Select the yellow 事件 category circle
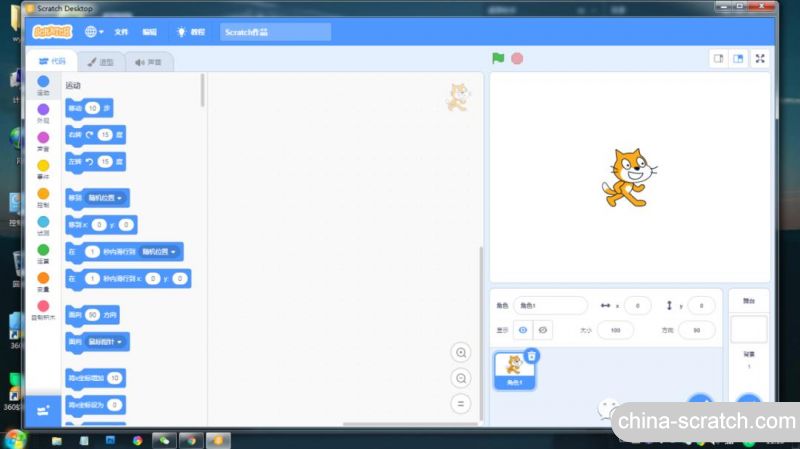Image resolution: width=800 pixels, height=449 pixels. pyautogui.click(x=43, y=166)
